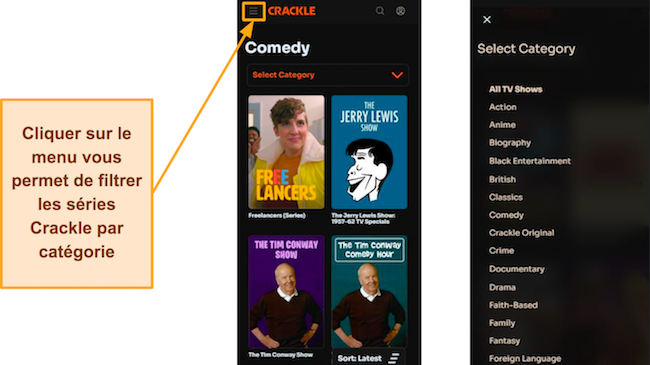650x365 pixels.
Task: Choose the Fantasy category
Action: pos(504,341)
